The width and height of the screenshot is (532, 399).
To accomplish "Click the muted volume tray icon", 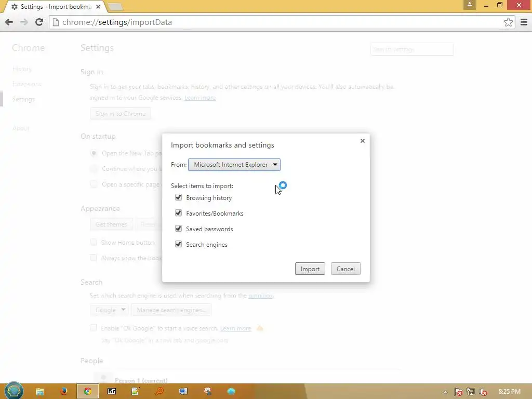I will 483,392.
